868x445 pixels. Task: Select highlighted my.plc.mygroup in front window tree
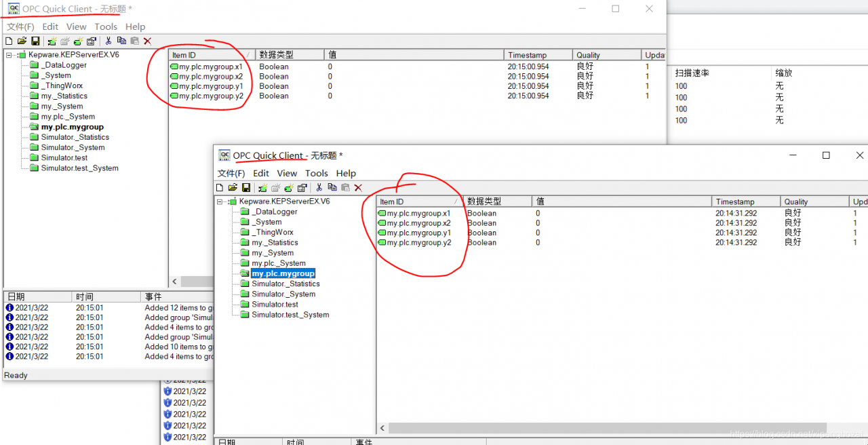point(283,273)
